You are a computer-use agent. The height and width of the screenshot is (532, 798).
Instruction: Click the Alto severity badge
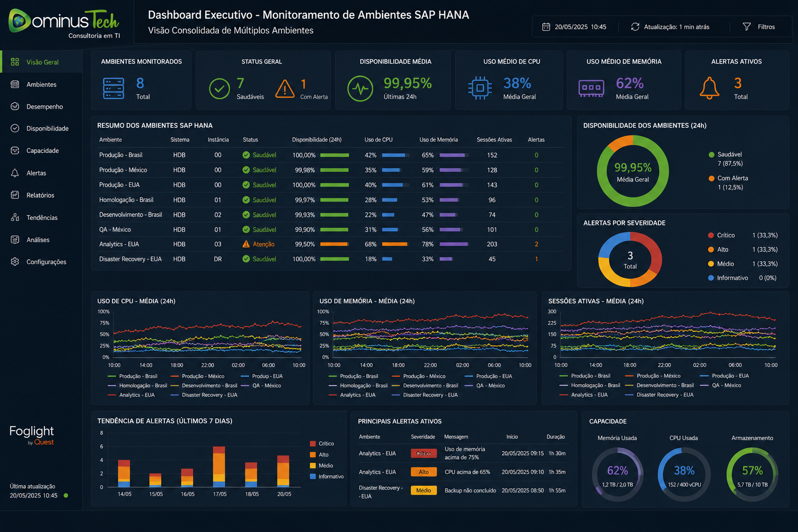click(424, 472)
